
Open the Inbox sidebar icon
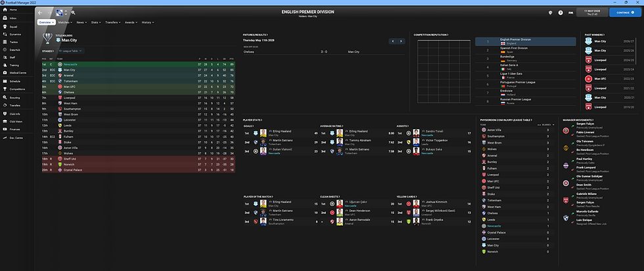(5, 18)
